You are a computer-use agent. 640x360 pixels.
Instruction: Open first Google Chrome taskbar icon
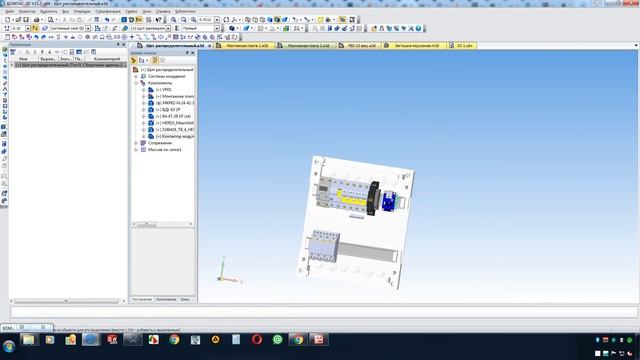(x=174, y=340)
